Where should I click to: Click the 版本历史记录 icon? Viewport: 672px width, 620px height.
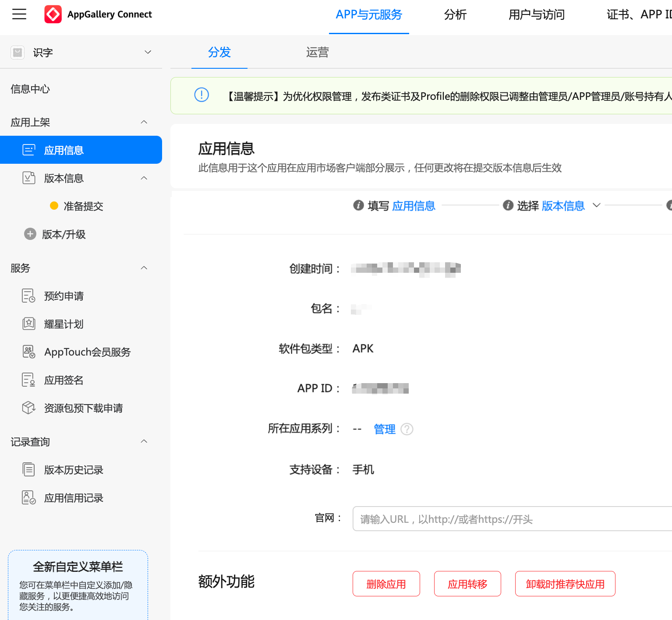[x=29, y=470]
